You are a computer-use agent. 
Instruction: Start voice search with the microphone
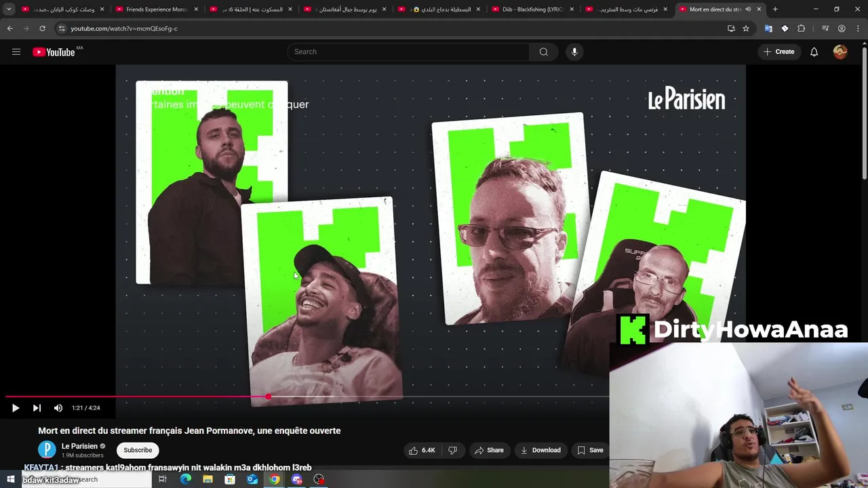point(574,52)
